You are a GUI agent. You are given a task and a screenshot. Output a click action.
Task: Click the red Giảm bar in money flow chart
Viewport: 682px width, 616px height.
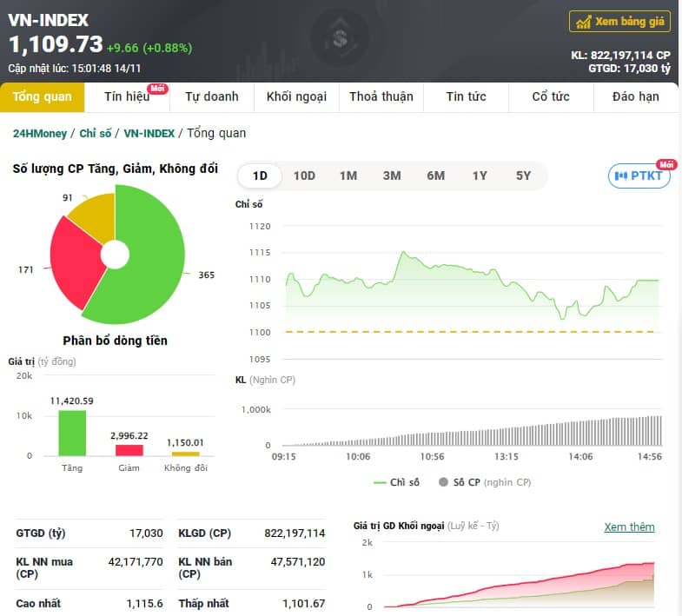point(129,450)
